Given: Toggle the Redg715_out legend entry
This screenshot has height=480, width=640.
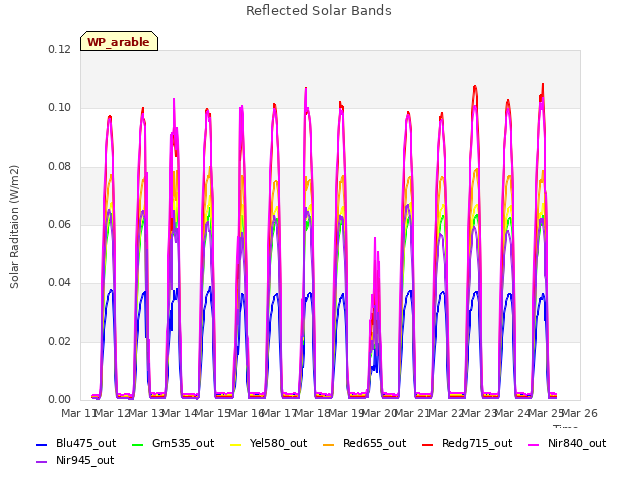Looking at the screenshot, I should (467, 444).
